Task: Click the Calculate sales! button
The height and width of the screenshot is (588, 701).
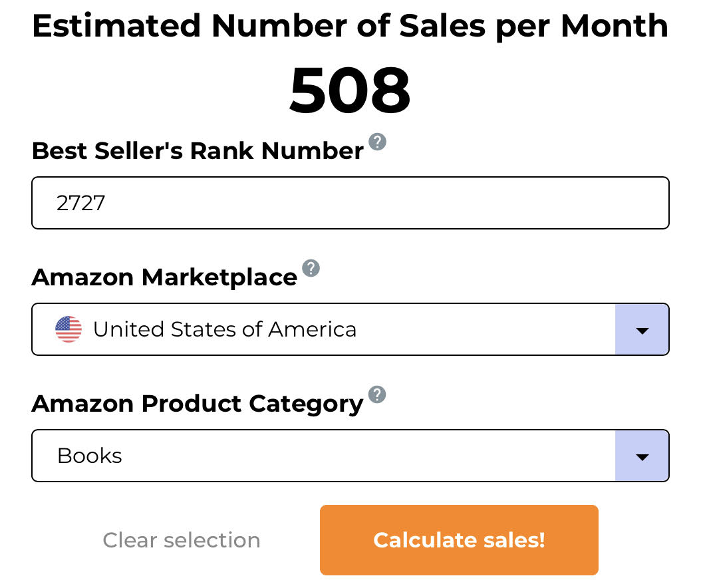Action: coord(459,539)
